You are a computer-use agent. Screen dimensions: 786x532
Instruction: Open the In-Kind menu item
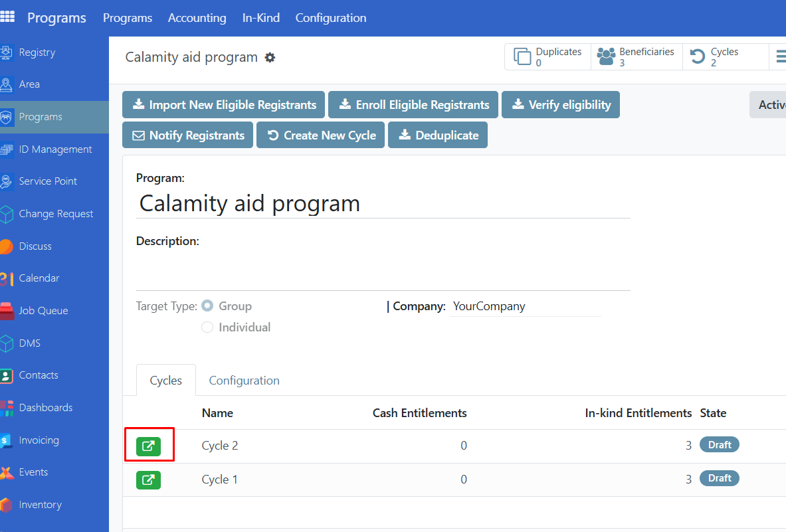[x=260, y=18]
